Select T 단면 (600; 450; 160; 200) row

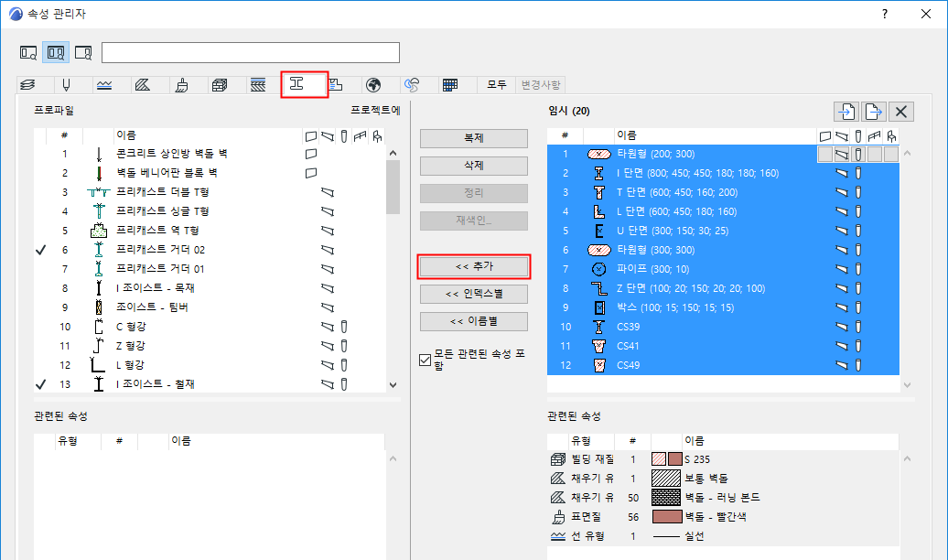click(x=723, y=192)
